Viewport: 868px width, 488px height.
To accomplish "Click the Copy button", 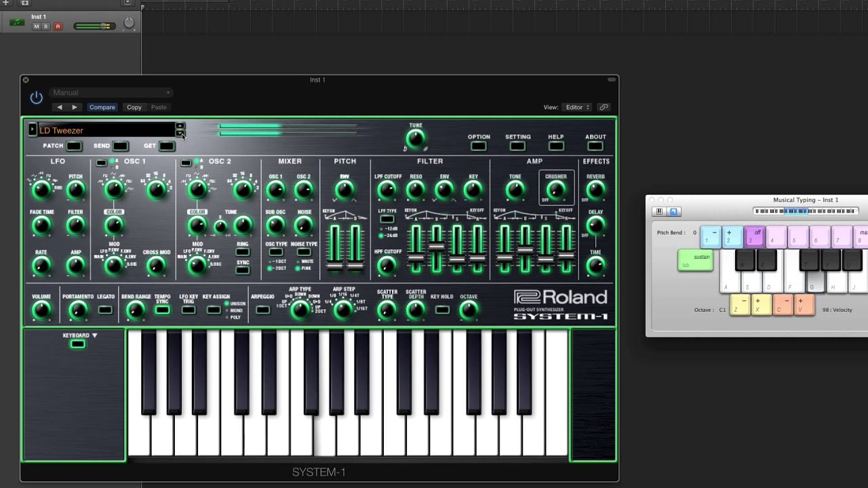I will pyautogui.click(x=134, y=107).
